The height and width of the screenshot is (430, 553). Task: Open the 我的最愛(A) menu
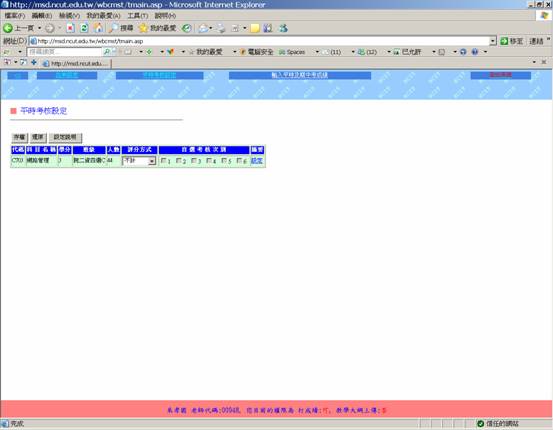(x=103, y=16)
